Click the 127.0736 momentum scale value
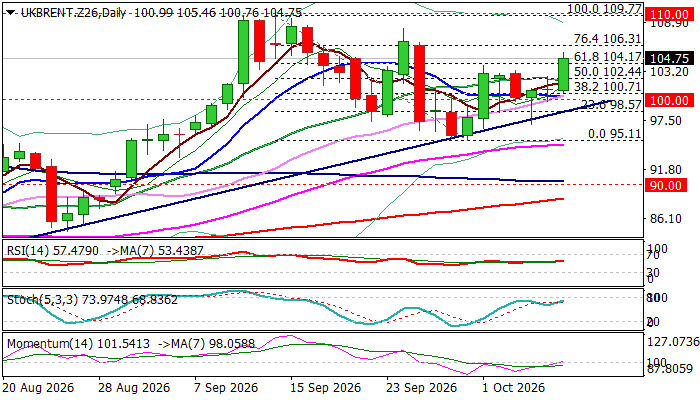The width and height of the screenshot is (700, 400). (x=673, y=342)
